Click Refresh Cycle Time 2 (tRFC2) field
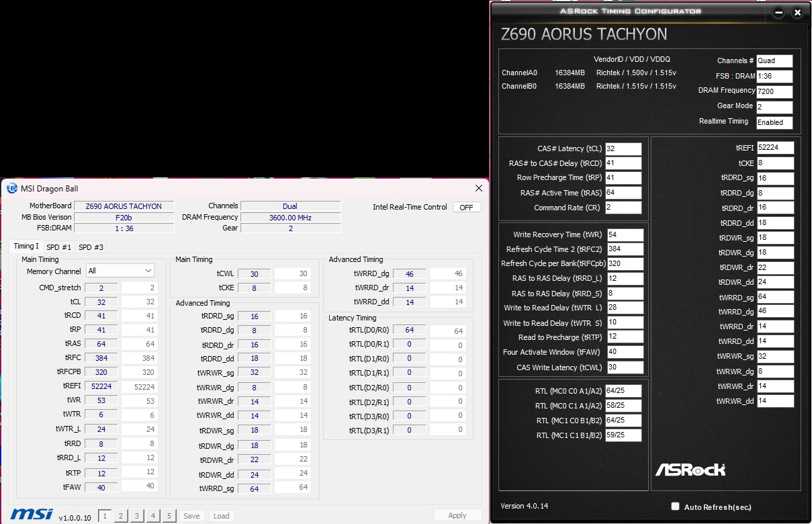Screen dimensions: 812x524 pyautogui.click(x=625, y=249)
